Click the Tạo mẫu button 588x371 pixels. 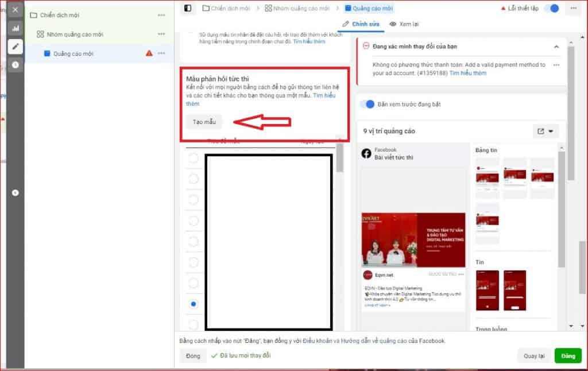click(x=204, y=122)
